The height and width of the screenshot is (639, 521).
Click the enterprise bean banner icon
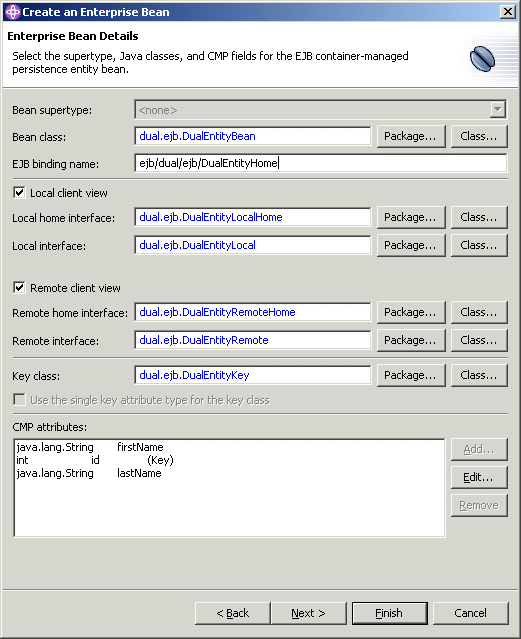tap(482, 59)
